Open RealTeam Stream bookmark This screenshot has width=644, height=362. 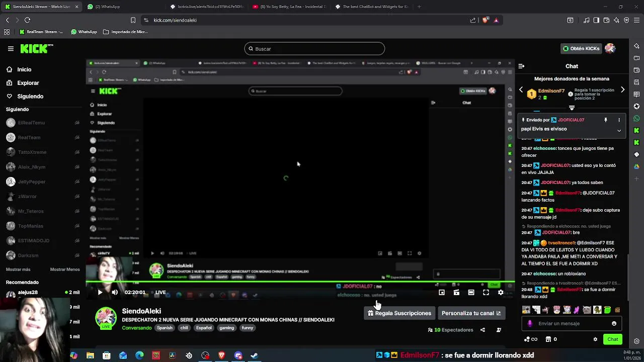click(x=41, y=32)
